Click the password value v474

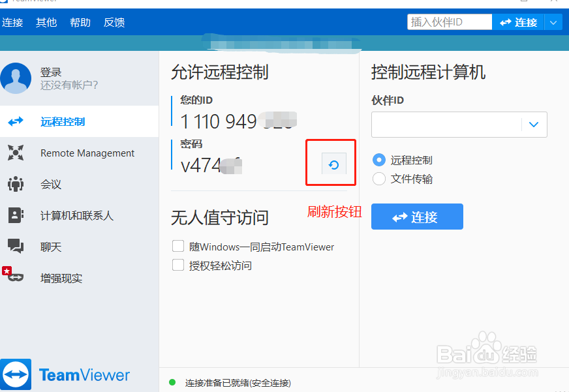[x=200, y=166]
